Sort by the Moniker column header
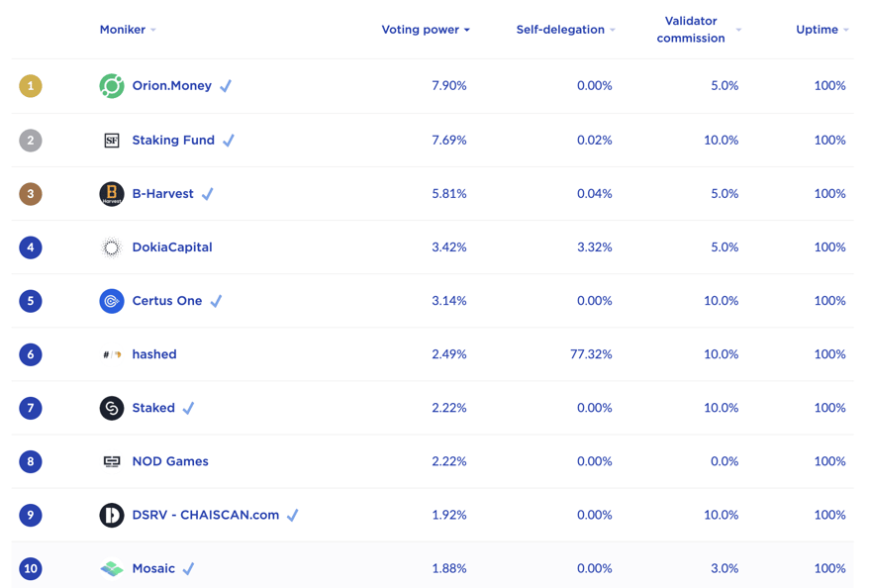This screenshot has height=588, width=871. [x=128, y=30]
